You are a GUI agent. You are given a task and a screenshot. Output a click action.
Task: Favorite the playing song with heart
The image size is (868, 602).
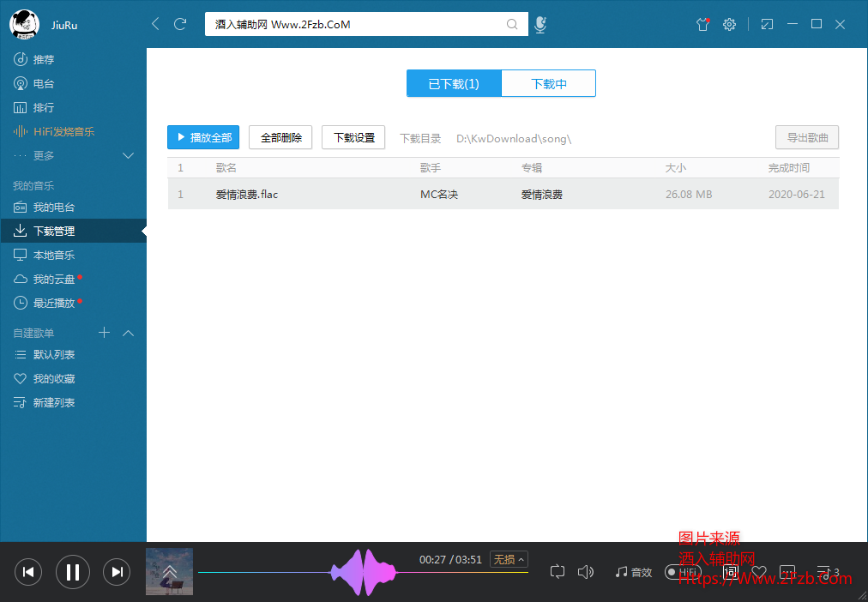coord(759,572)
